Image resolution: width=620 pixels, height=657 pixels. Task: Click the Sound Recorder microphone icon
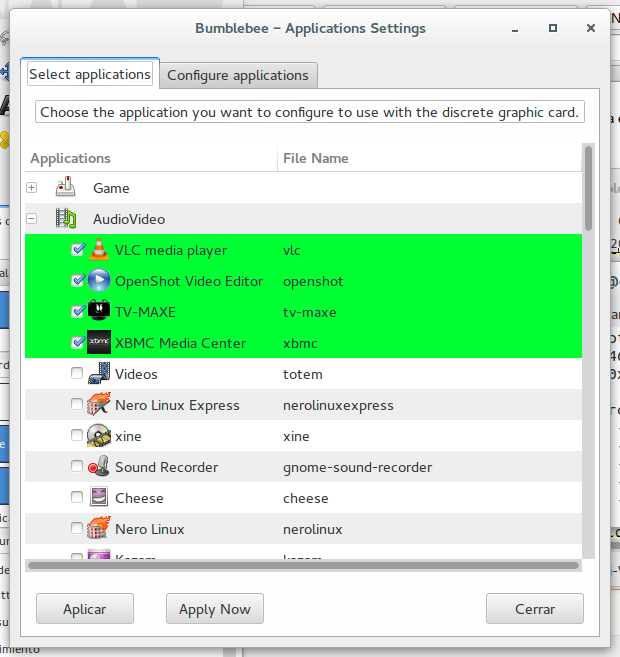click(x=98, y=467)
